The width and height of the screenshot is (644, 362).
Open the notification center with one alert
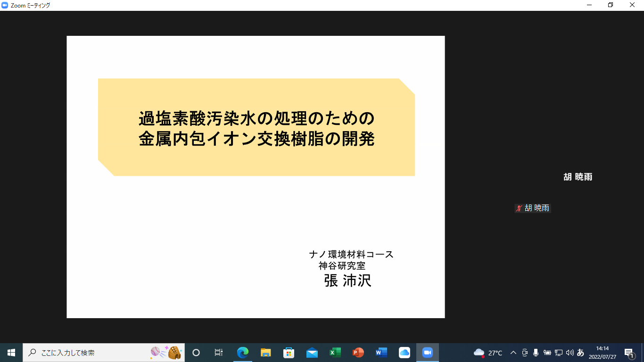628,353
